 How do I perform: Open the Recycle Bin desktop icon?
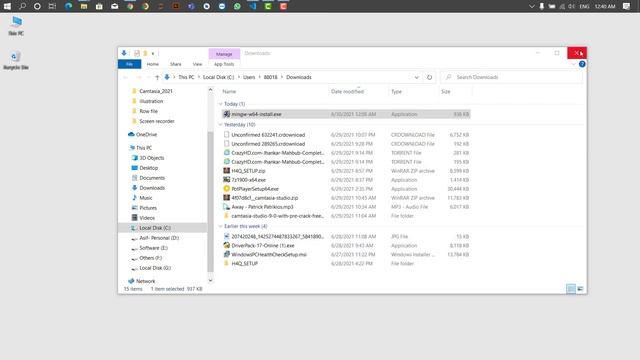[x=16, y=60]
